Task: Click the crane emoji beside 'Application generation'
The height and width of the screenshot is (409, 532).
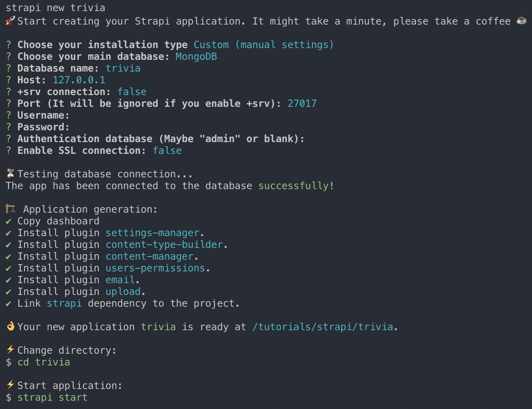Action: [x=11, y=209]
